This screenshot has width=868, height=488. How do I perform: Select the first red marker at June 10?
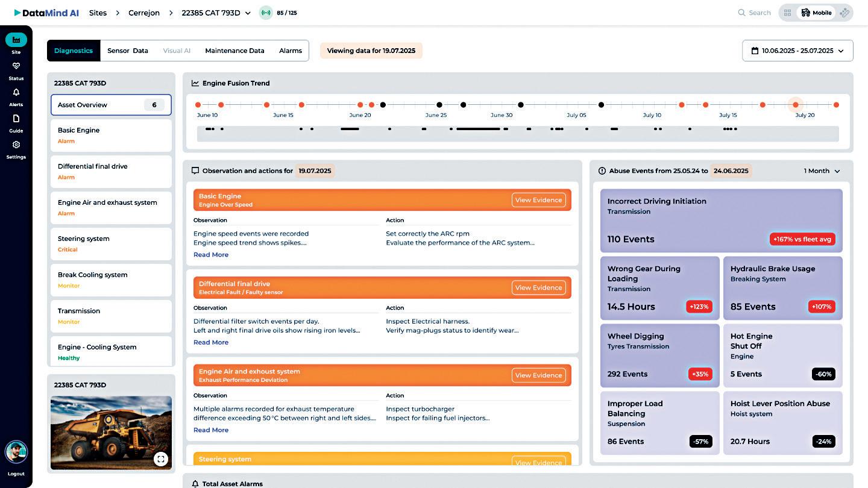click(198, 105)
